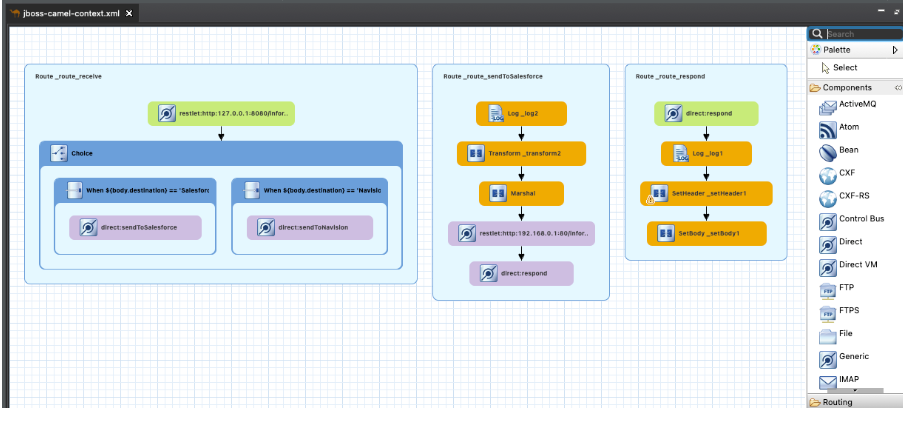Select the Marshal node
The width and height of the screenshot is (903, 423).
(521, 193)
